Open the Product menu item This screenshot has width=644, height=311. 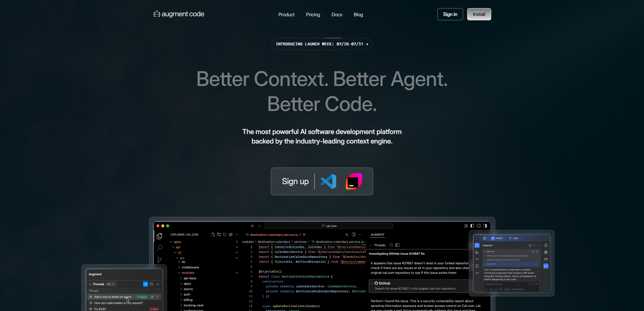tap(286, 15)
